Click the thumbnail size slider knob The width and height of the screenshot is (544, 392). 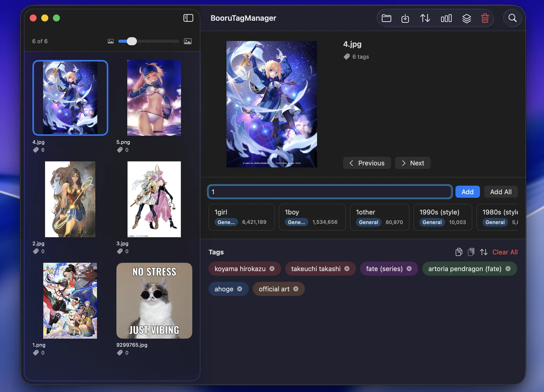pos(132,41)
